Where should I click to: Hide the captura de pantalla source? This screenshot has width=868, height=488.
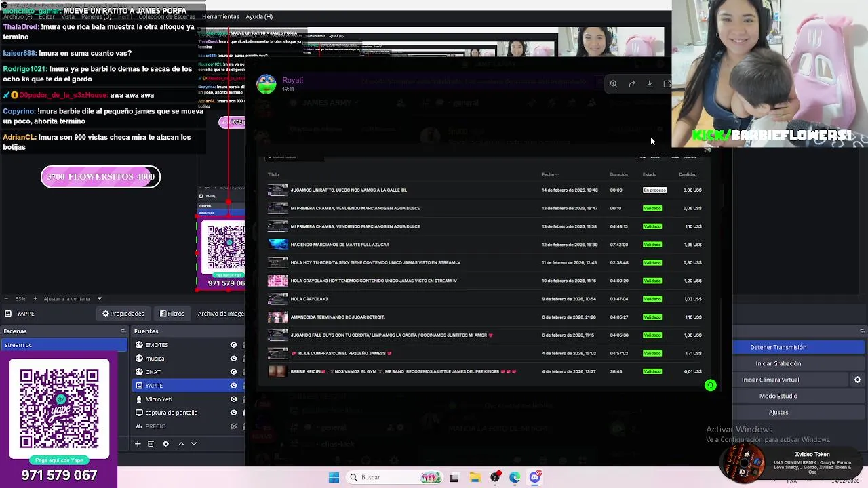pyautogui.click(x=233, y=413)
